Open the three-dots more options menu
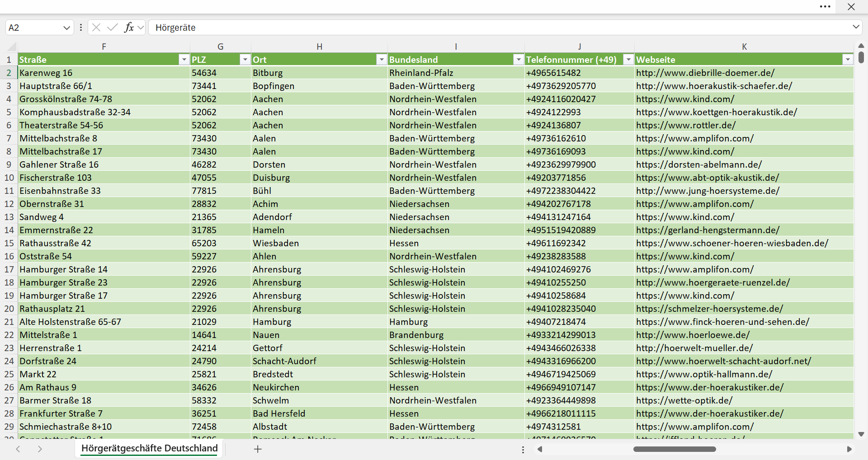868x460 pixels. coord(825,7)
